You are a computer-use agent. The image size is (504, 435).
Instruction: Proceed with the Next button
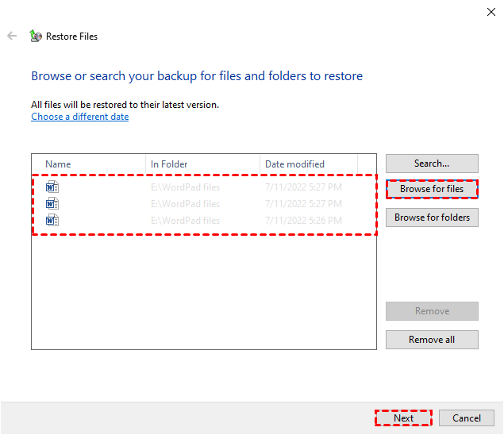click(403, 418)
